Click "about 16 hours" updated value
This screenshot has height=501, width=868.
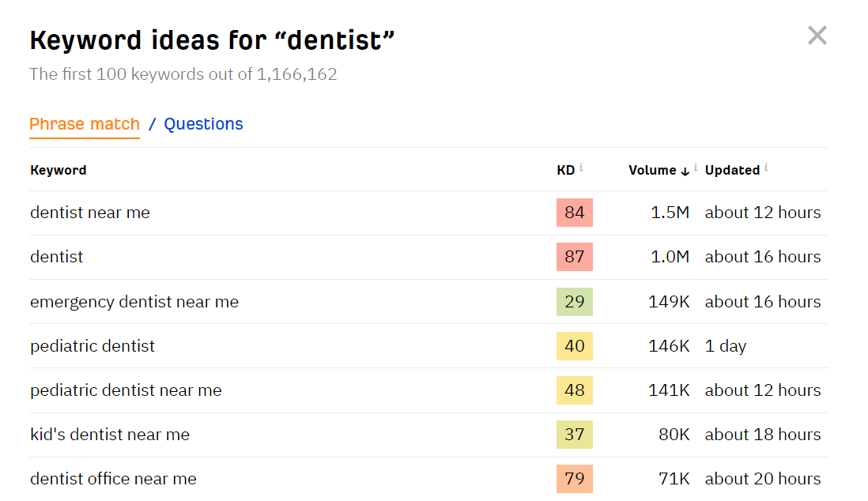coord(763,256)
